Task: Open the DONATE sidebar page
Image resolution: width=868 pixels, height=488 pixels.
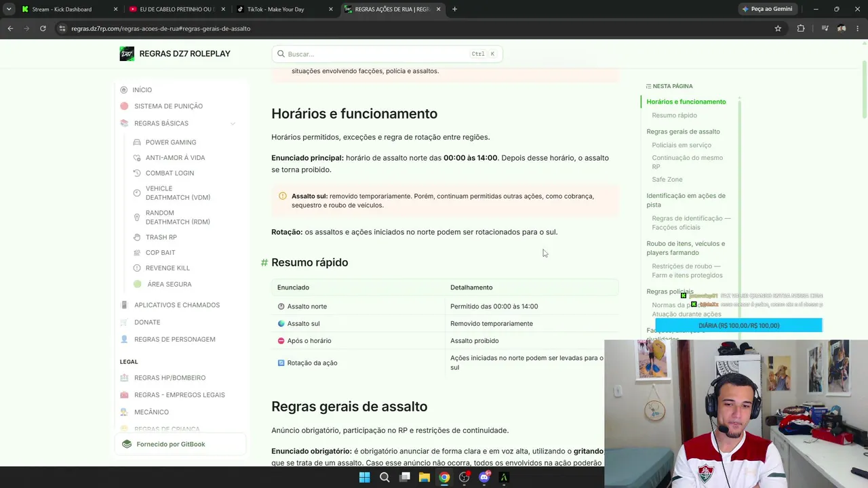Action: point(147,322)
